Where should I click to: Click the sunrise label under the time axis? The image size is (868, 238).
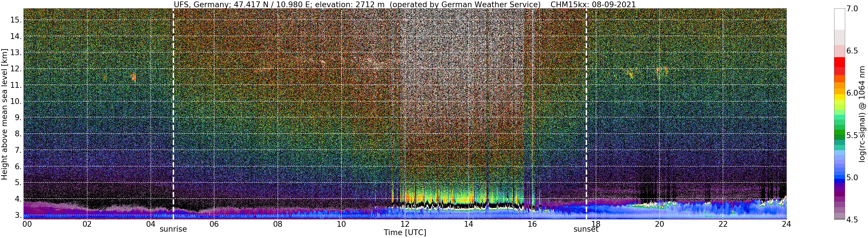click(173, 229)
